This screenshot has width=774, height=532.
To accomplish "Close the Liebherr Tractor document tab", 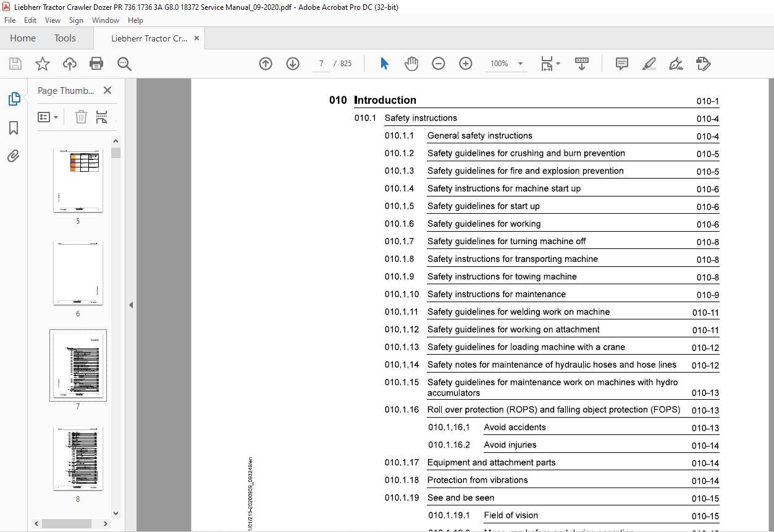I will click(x=196, y=38).
